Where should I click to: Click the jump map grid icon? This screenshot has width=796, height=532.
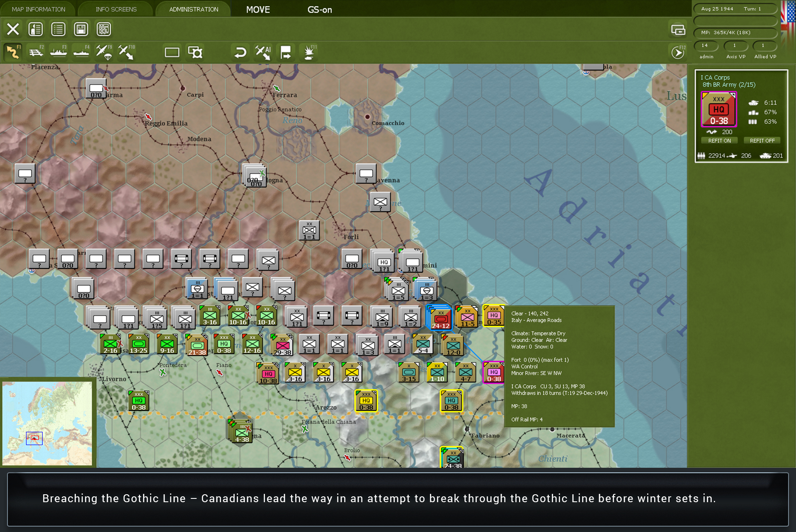click(104, 29)
